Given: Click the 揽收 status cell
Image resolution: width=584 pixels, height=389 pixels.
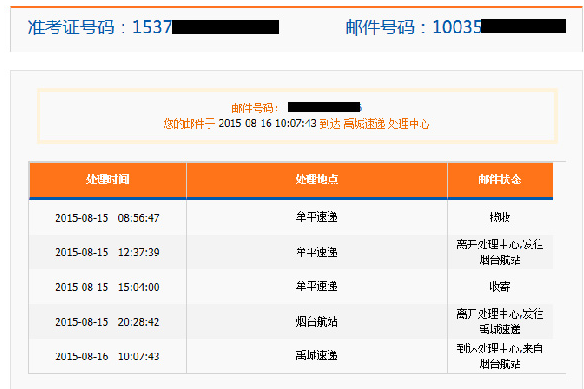Looking at the screenshot, I should (x=500, y=217).
